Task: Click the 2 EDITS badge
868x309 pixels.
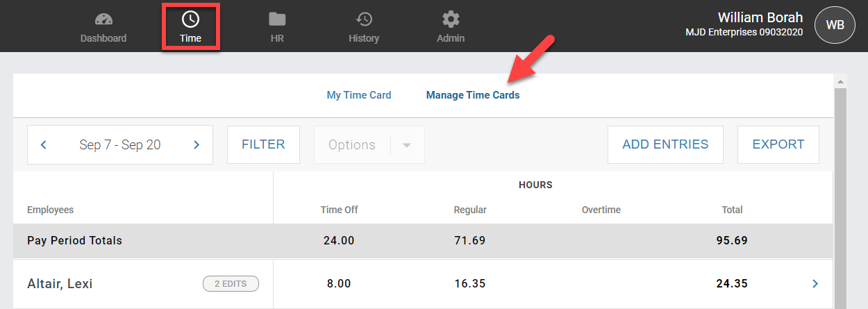Action: (x=231, y=283)
